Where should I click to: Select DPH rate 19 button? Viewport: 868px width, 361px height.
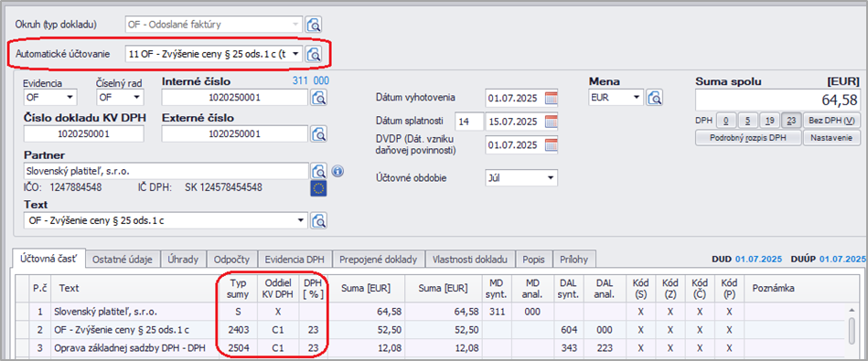769,121
